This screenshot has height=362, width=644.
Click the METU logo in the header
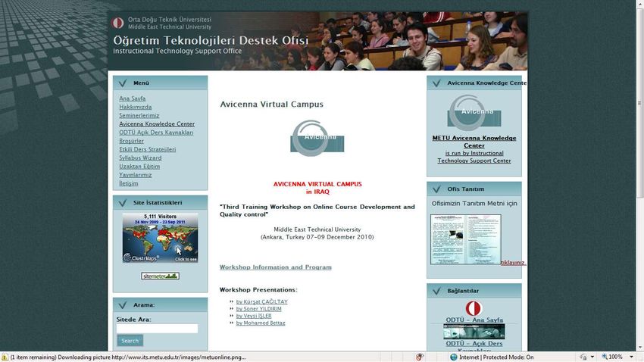(x=117, y=23)
